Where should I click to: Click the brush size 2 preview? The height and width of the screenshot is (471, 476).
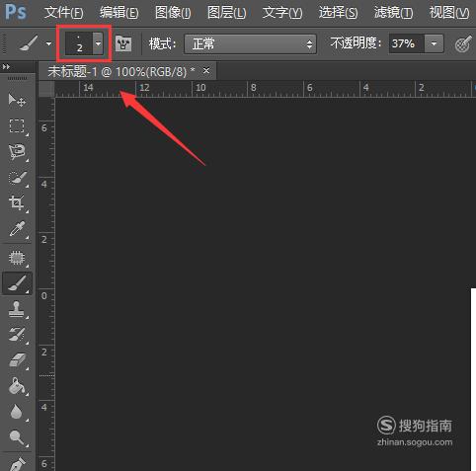tap(79, 43)
